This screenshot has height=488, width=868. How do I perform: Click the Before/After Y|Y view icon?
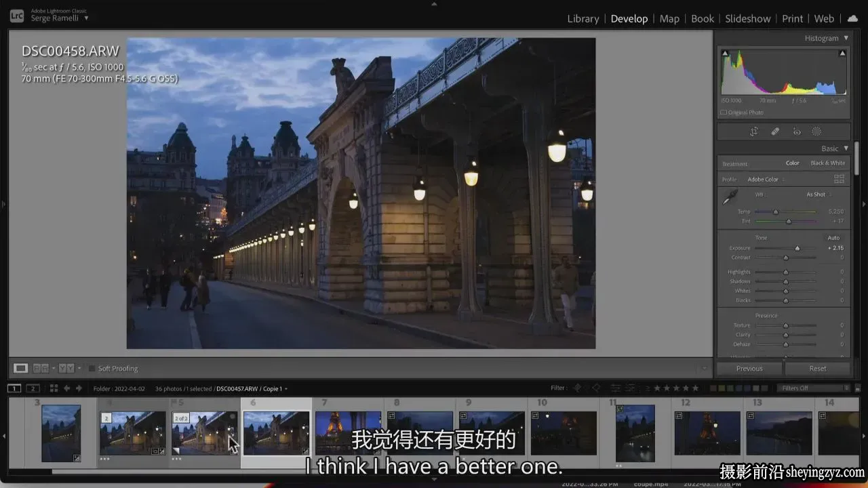coord(66,368)
